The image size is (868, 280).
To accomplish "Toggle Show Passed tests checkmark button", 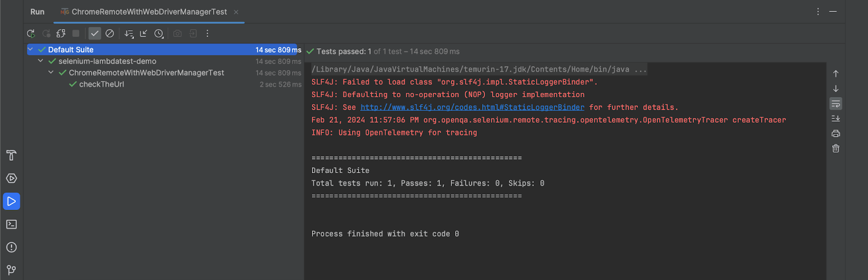I will 95,34.
